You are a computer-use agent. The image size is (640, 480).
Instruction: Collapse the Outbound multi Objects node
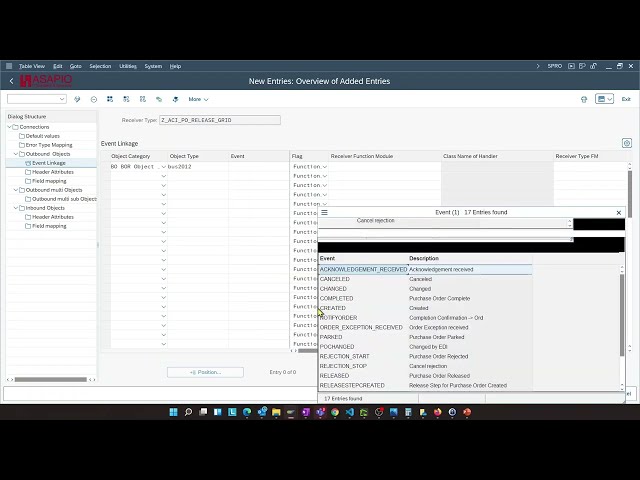[16, 190]
